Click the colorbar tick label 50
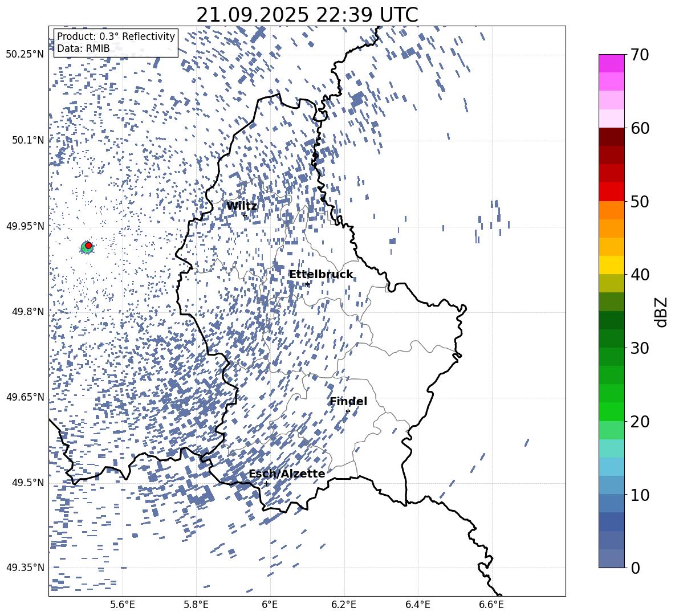 coord(640,202)
